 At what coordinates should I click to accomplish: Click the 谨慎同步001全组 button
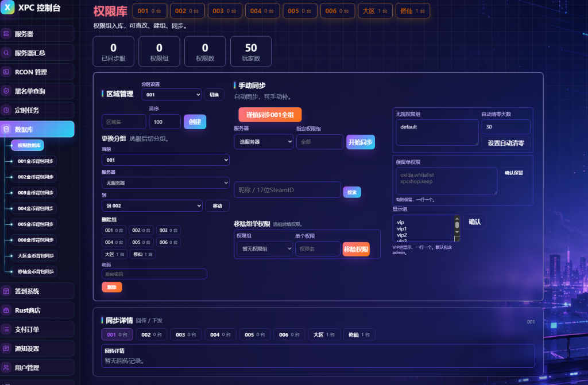pyautogui.click(x=270, y=115)
